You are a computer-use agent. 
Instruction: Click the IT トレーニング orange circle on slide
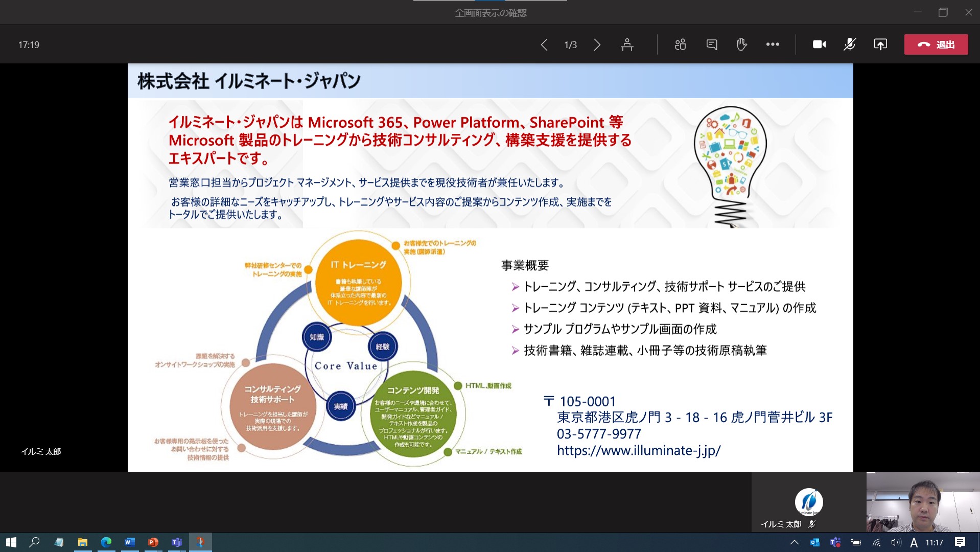pyautogui.click(x=358, y=283)
